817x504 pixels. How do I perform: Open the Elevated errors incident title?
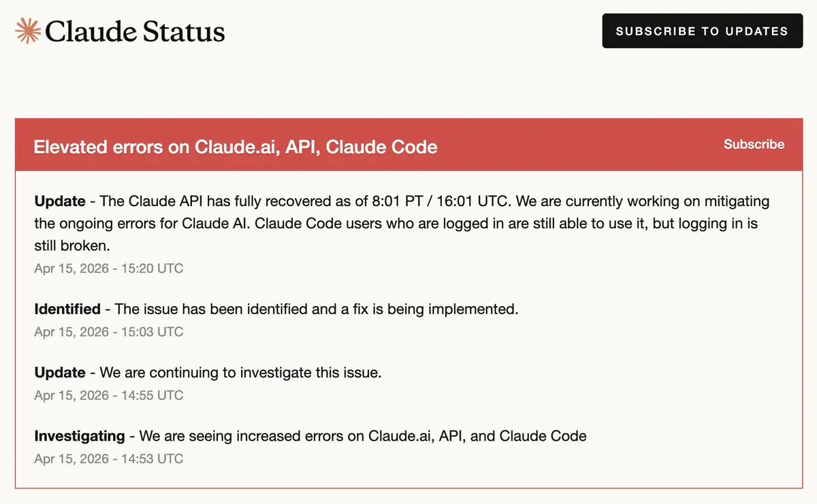coord(236,147)
